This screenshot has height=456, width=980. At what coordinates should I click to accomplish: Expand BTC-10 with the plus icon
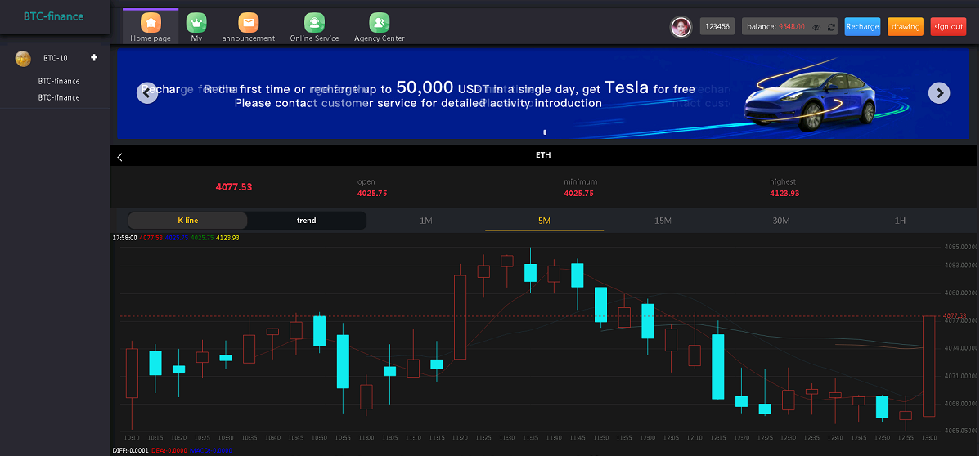(94, 57)
